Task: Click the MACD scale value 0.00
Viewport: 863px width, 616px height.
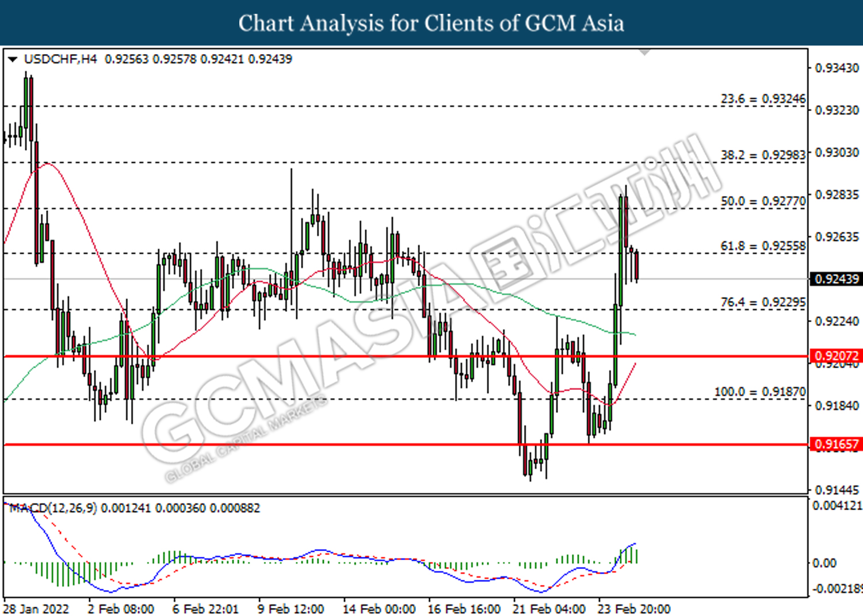Action: pyautogui.click(x=823, y=563)
